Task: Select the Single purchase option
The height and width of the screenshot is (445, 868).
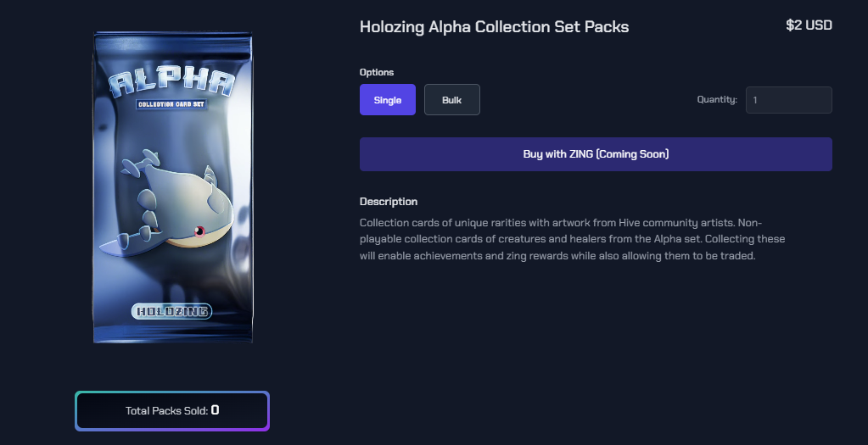Action: tap(387, 100)
